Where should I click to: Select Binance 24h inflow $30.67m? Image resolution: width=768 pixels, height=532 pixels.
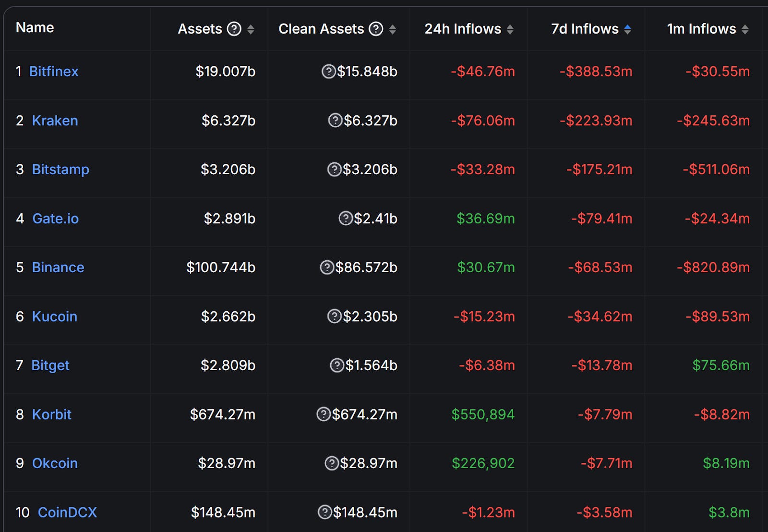[x=486, y=267]
